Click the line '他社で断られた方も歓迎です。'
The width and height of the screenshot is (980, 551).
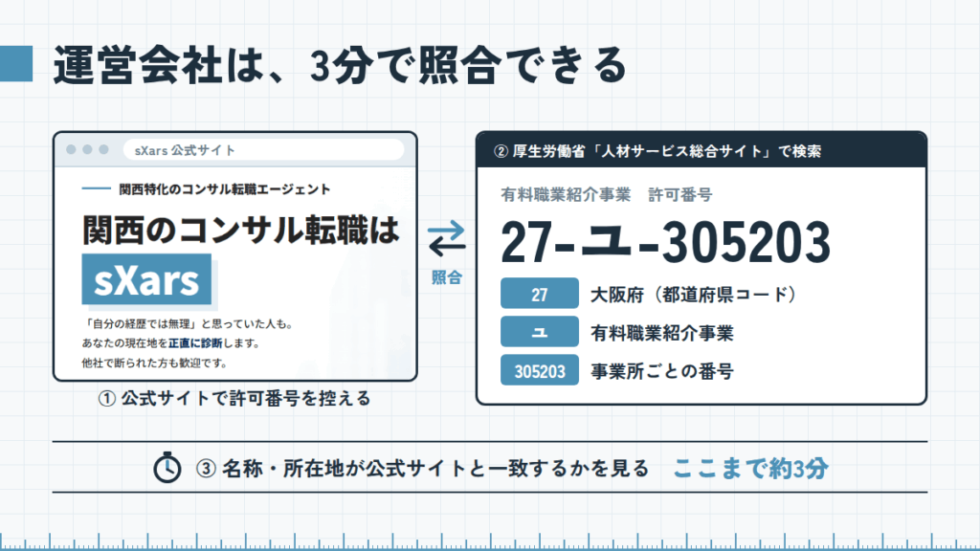point(155,363)
